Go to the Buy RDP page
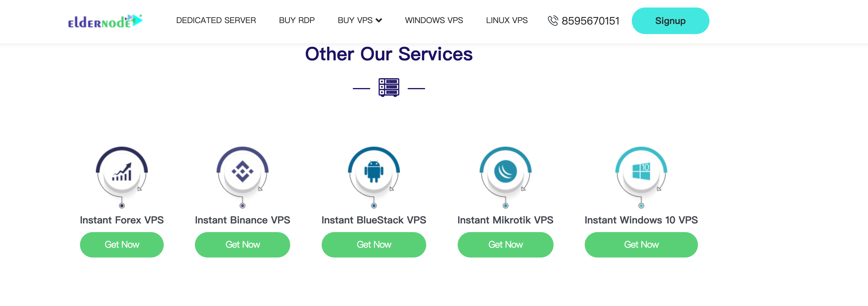This screenshot has width=868, height=306. [297, 20]
